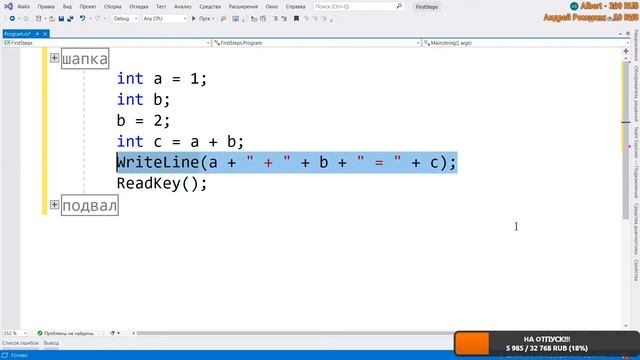Click the no-problems-found green check icon
The width and height of the screenshot is (640, 360).
(40, 333)
